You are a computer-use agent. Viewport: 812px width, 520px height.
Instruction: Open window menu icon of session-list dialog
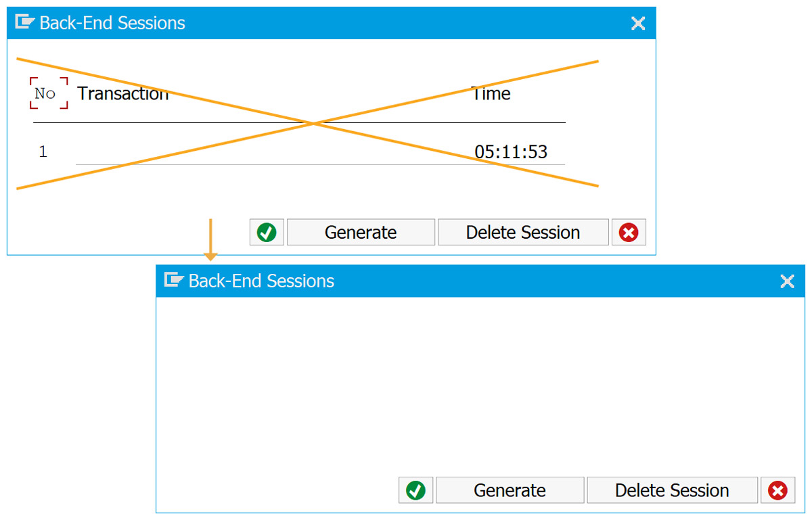click(x=24, y=22)
